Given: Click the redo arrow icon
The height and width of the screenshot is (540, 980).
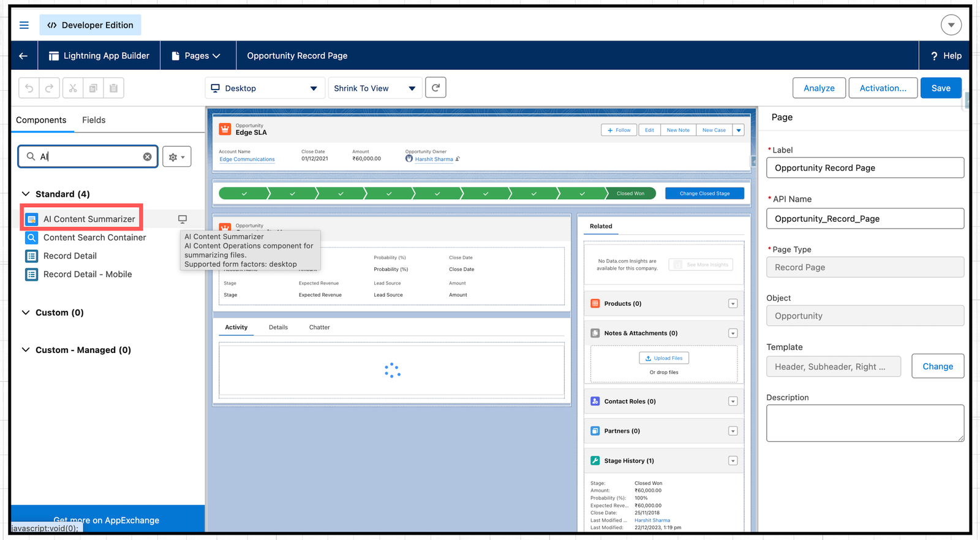Looking at the screenshot, I should click(50, 88).
